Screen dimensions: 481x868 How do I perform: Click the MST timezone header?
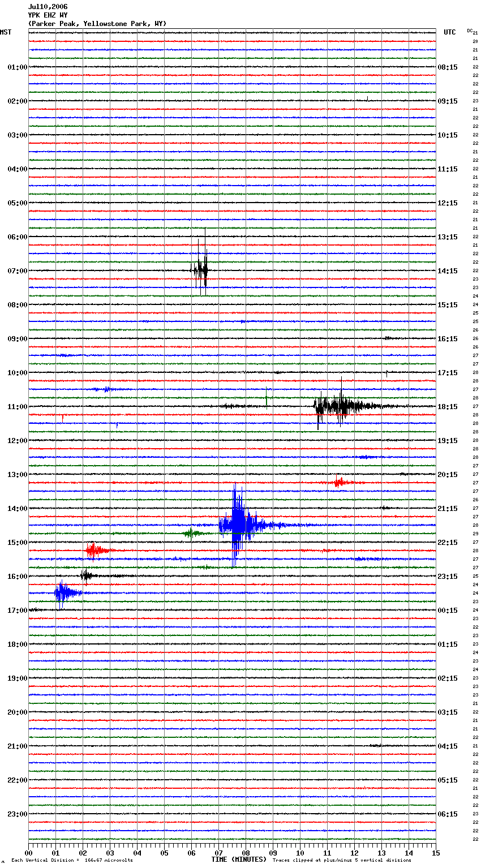pos(6,32)
